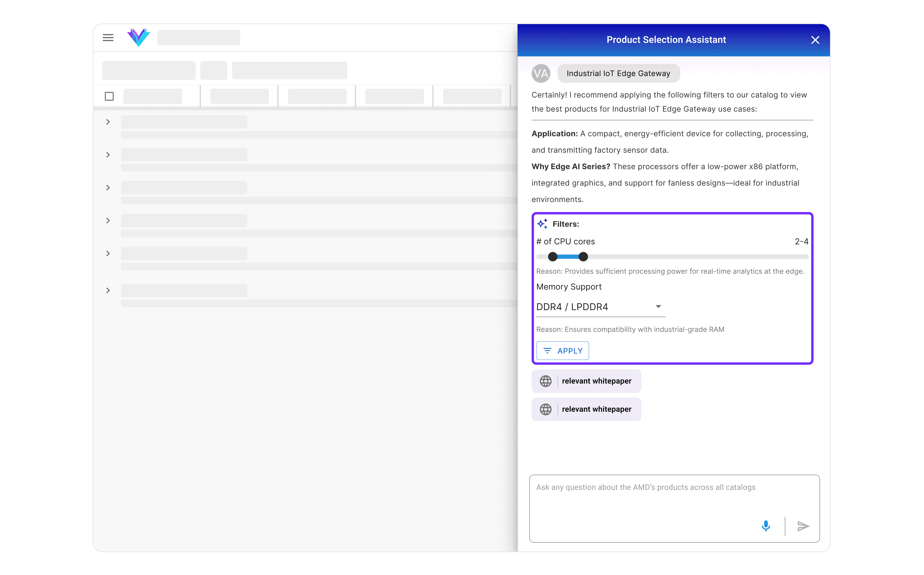Click globe icon on second whitepaper chip
This screenshot has width=924, height=575.
click(x=546, y=409)
